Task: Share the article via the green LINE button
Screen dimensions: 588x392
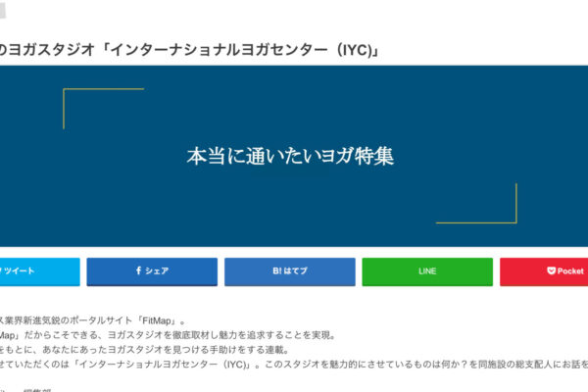Action: [427, 271]
